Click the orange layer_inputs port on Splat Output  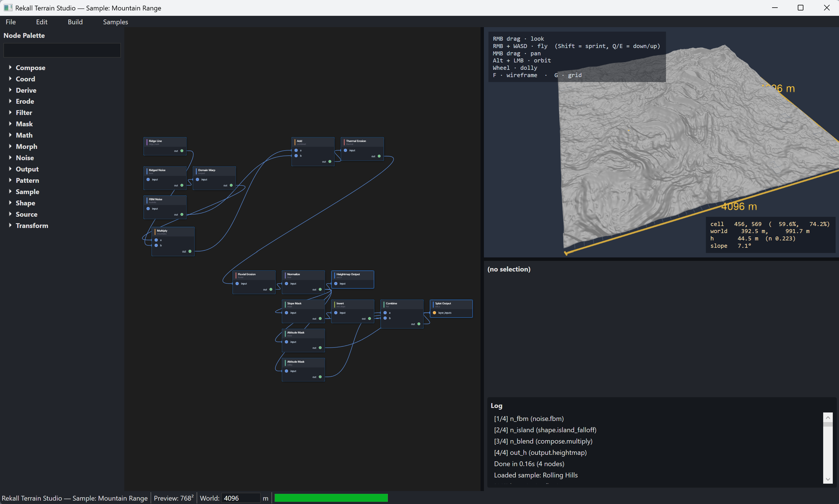(434, 313)
